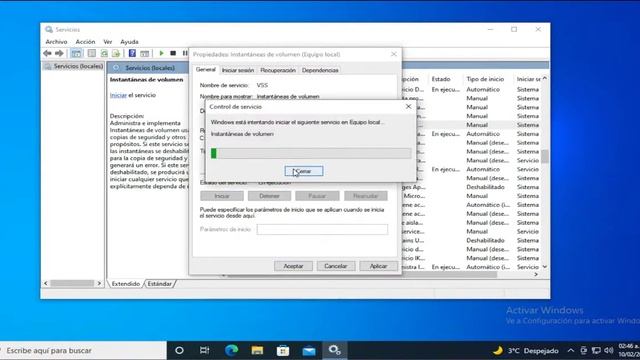Click the Pausar button
The height and width of the screenshot is (360, 640).
[317, 196]
